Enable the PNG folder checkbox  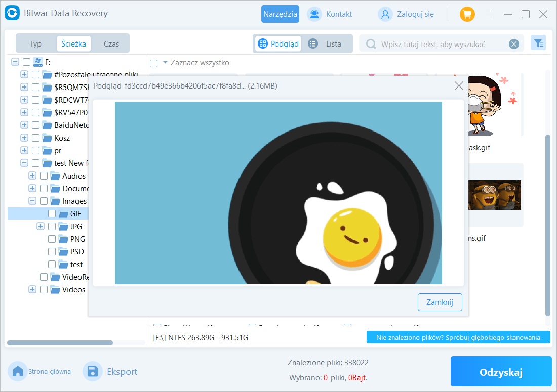pos(52,239)
